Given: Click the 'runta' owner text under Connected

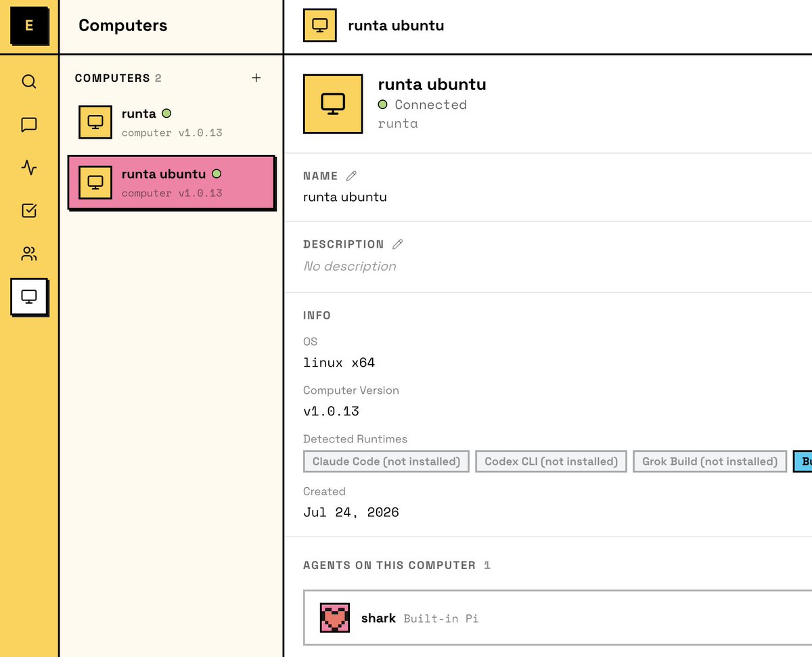Looking at the screenshot, I should click(x=398, y=124).
